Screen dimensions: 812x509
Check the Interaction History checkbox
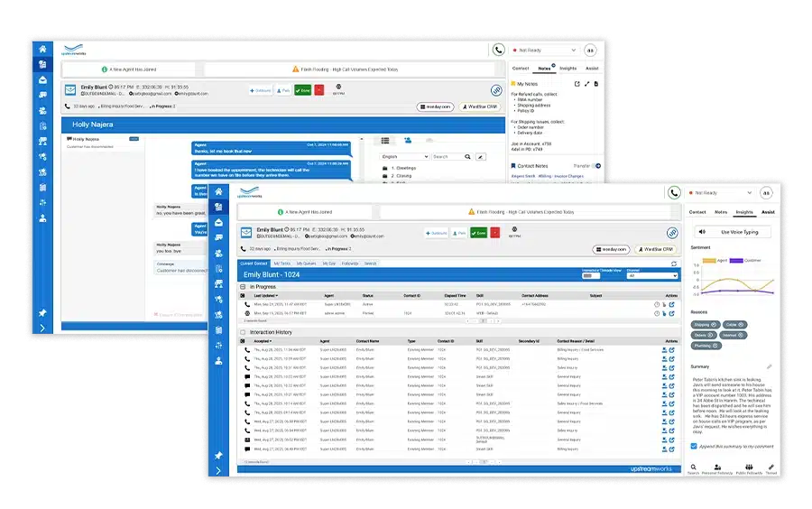pyautogui.click(x=243, y=332)
